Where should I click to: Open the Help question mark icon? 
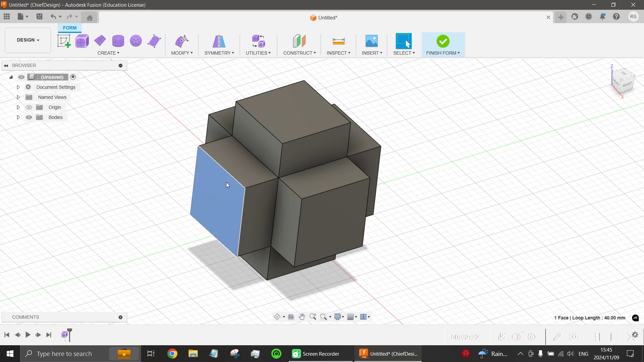point(616,16)
